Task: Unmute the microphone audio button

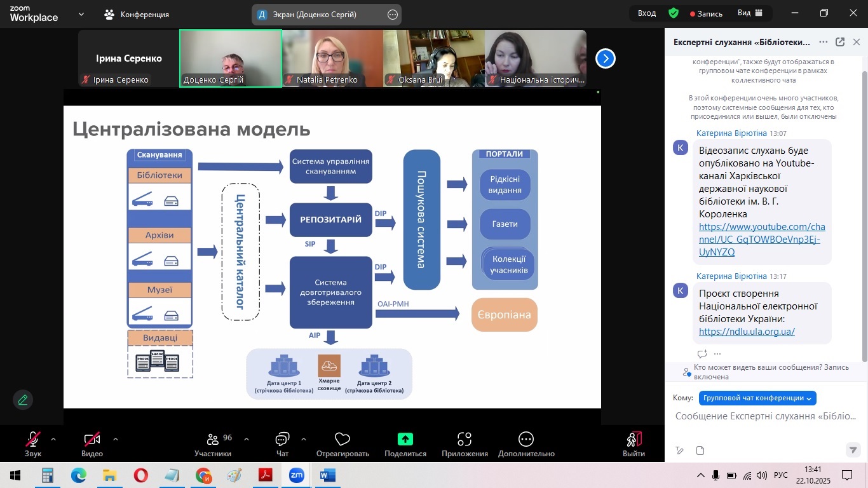Action: click(x=33, y=439)
